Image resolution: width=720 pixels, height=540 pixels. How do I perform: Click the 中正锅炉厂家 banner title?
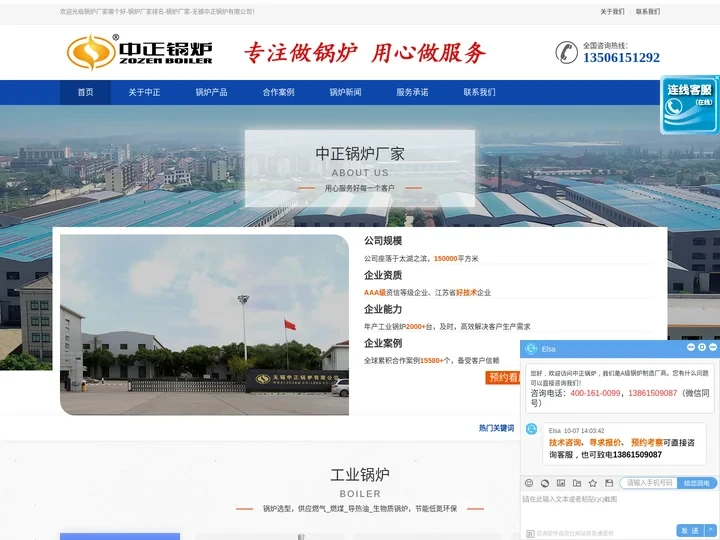tap(360, 154)
